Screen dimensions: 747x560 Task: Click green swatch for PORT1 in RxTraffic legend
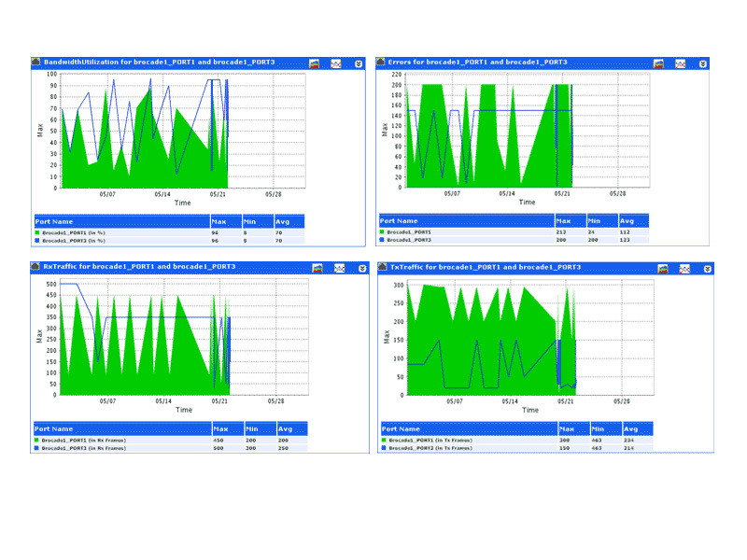36,440
